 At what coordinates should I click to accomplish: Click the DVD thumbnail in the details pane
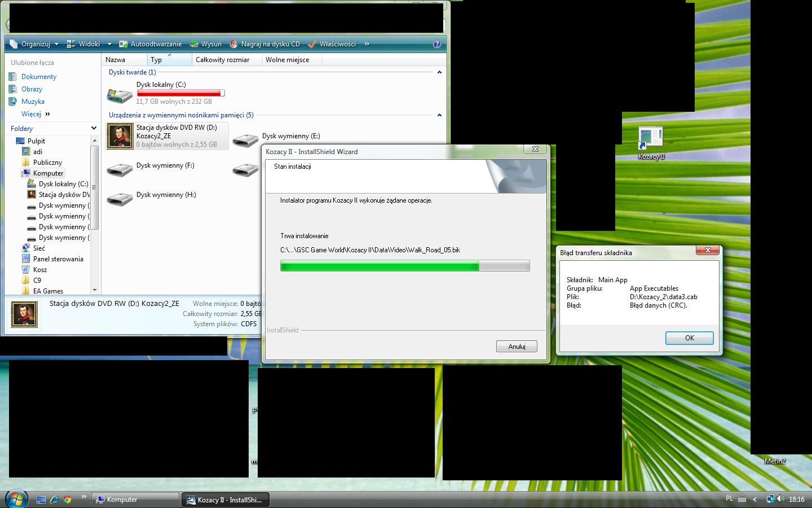click(24, 314)
